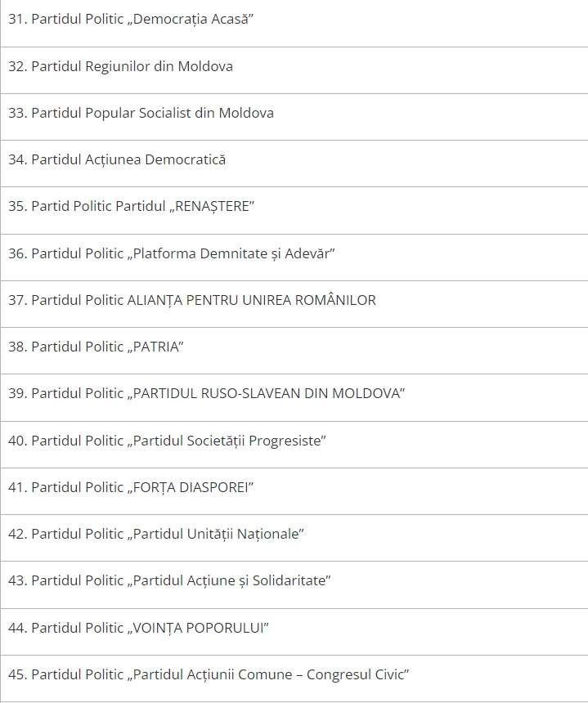
Task: Click „VOINȚA POPORULUI” party row
Action: click(294, 632)
